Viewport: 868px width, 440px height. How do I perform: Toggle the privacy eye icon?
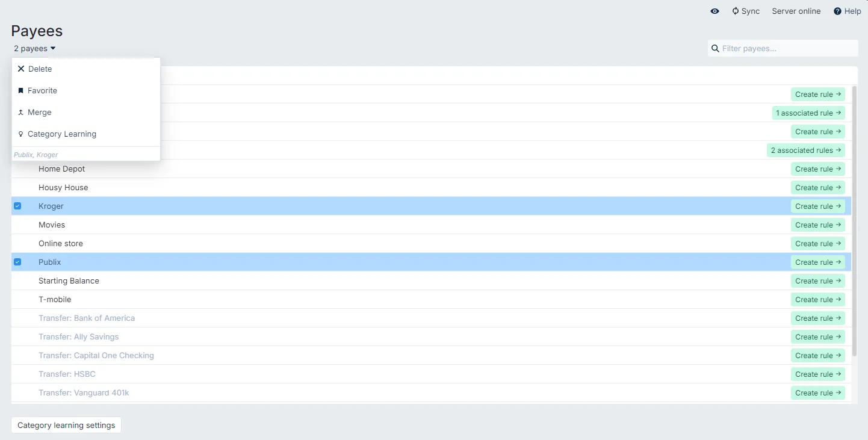715,11
